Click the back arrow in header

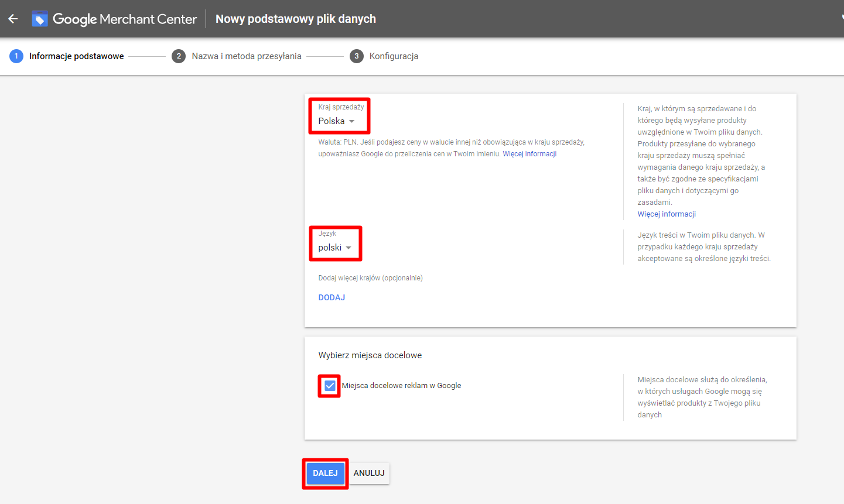[x=13, y=19]
